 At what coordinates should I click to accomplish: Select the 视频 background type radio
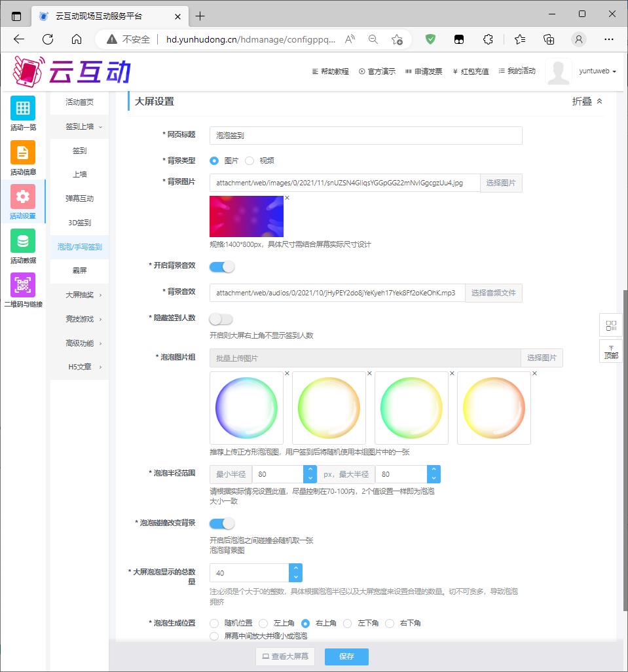tap(249, 160)
